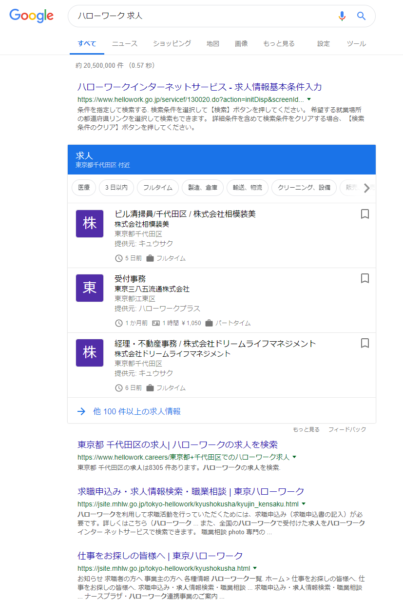Apply the 3日以内 filter chip
Viewport: 403px width, 600px height.
(116, 188)
